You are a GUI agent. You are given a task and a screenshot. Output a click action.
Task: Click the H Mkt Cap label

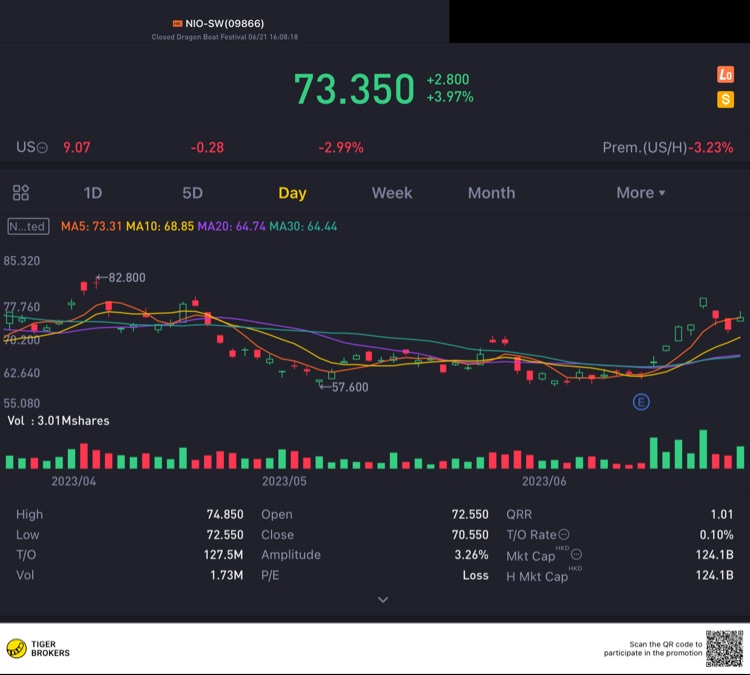[537, 576]
